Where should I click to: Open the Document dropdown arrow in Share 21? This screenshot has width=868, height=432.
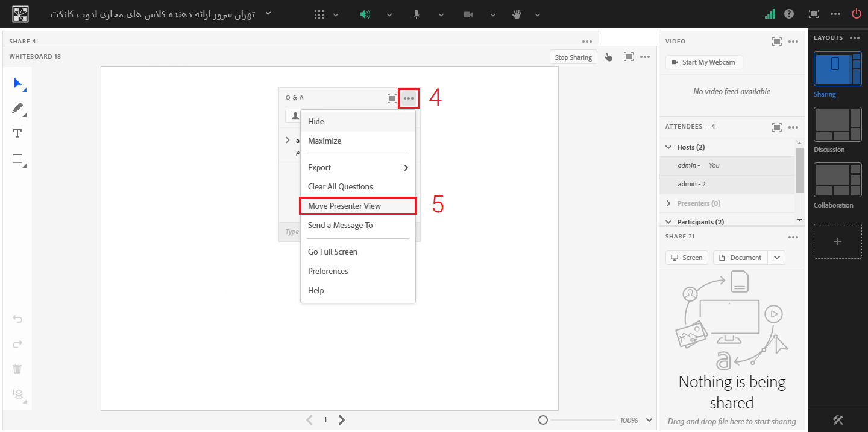[x=777, y=258]
